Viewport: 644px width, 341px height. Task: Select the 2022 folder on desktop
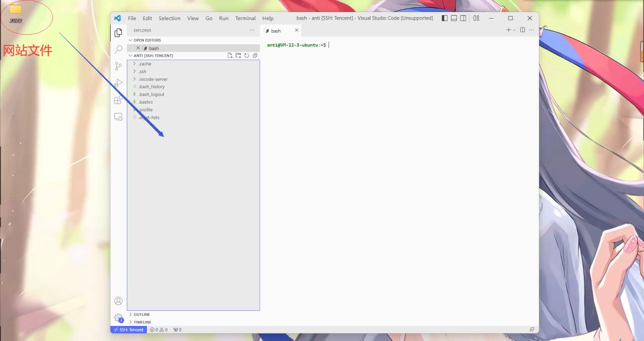16,14
